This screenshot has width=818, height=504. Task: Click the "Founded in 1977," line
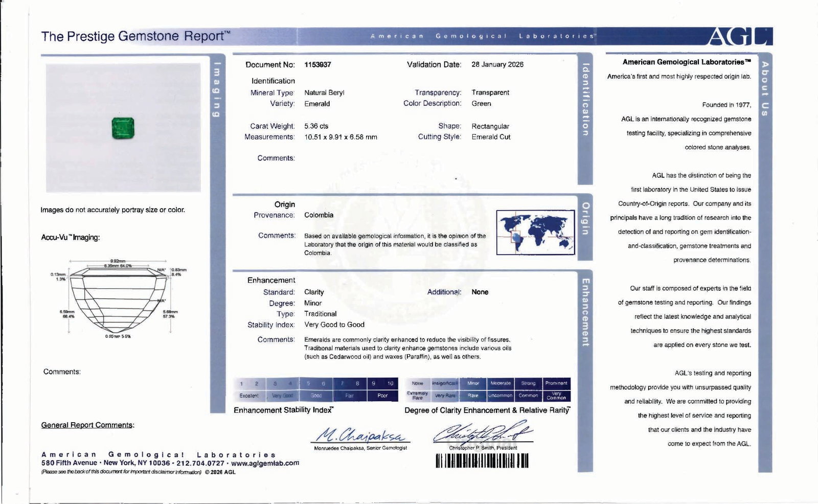pyautogui.click(x=726, y=105)
